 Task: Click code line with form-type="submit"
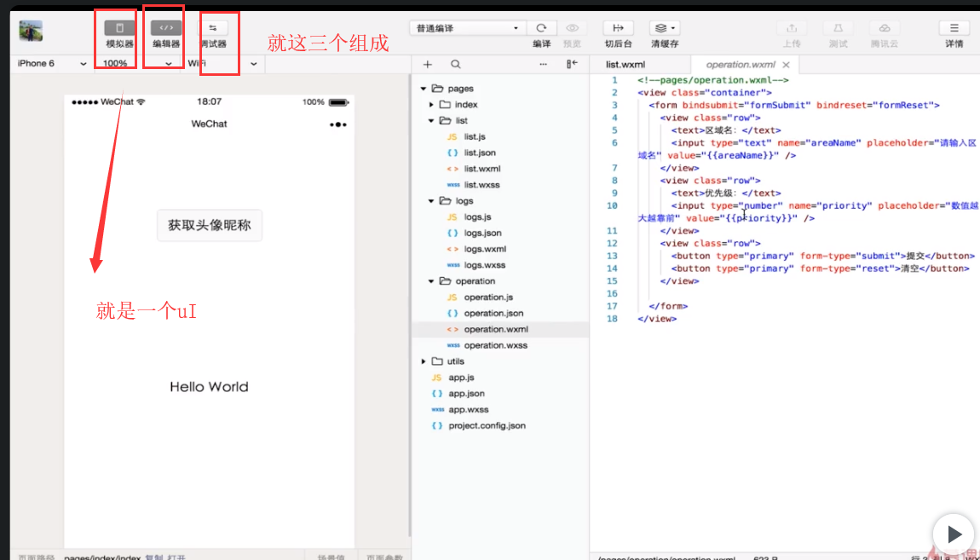[823, 256]
